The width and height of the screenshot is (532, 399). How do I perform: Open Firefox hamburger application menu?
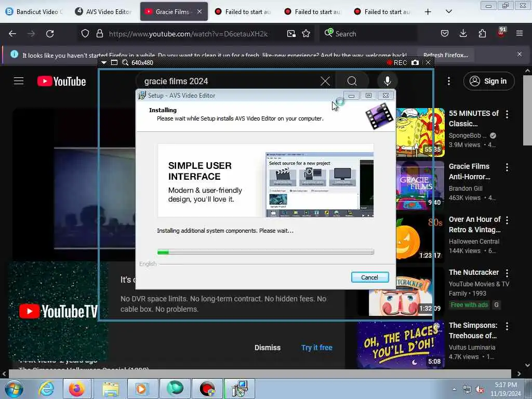coord(520,33)
